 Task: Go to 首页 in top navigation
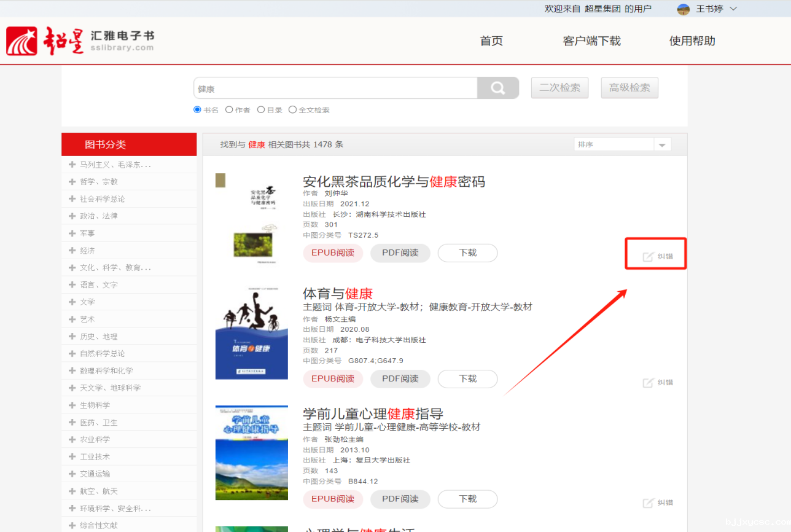[x=491, y=41]
